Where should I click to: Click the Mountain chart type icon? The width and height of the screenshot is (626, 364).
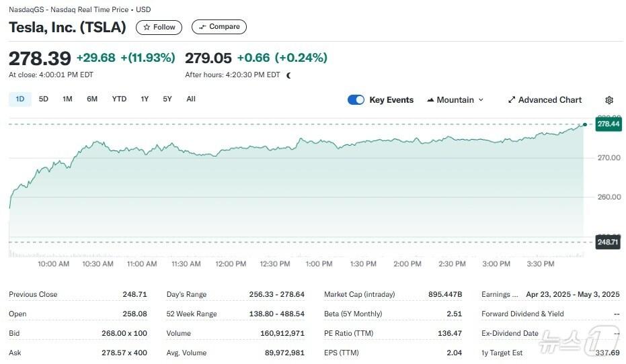coord(430,100)
